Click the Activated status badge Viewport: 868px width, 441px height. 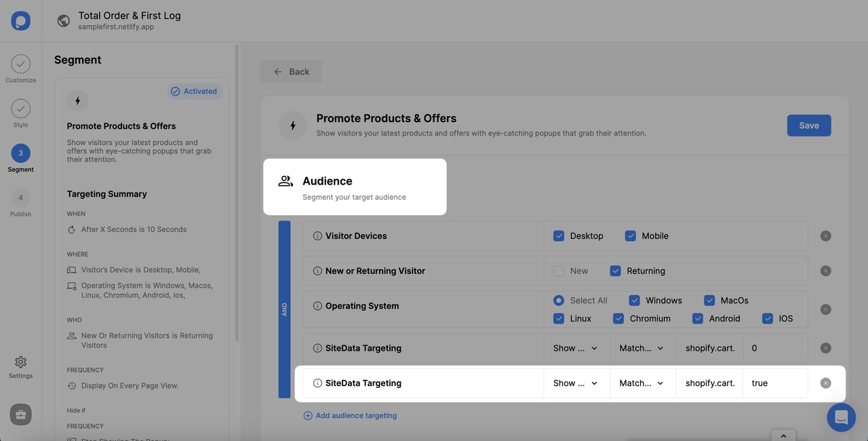[x=194, y=91]
